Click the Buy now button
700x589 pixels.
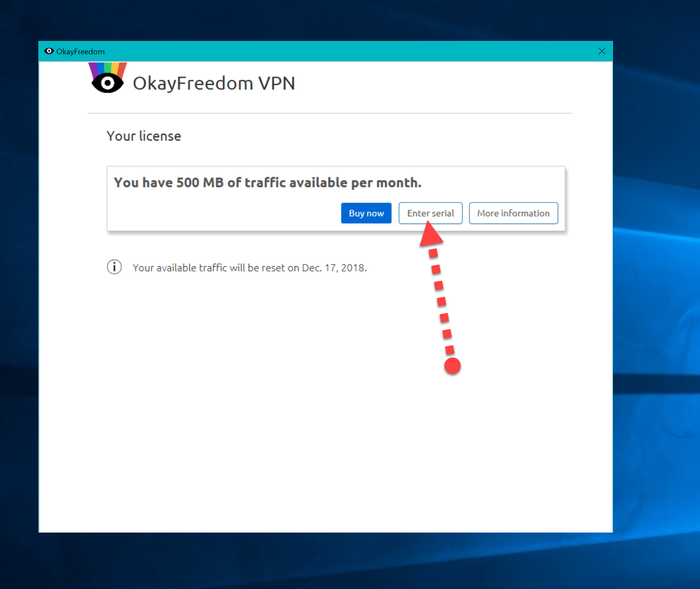coord(366,213)
